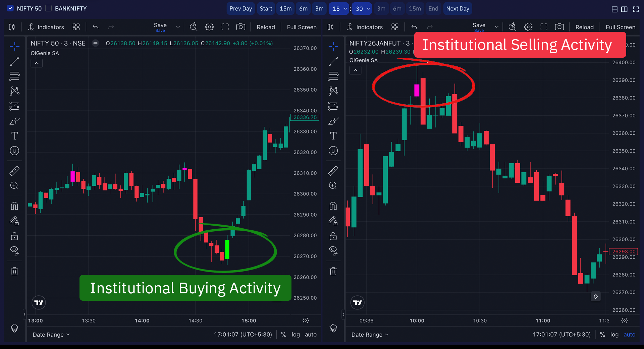The height and width of the screenshot is (349, 644).
Task: Expand Date Range menu on left chart
Action: coord(51,335)
